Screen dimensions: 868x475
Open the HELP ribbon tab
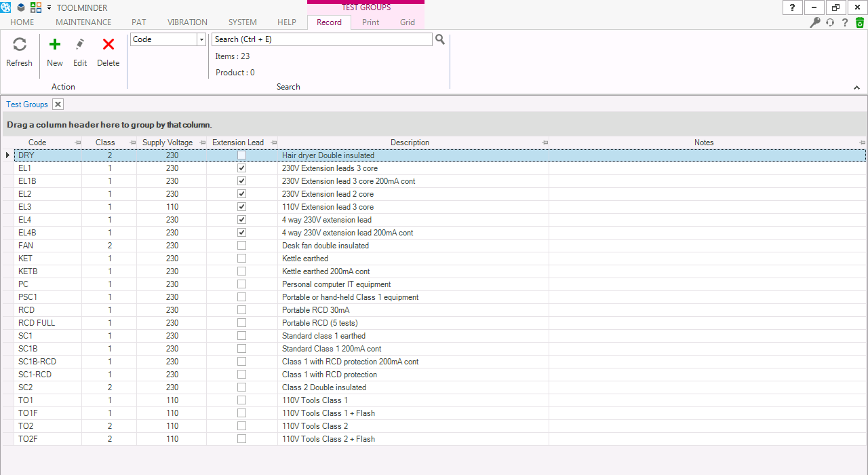pyautogui.click(x=287, y=22)
